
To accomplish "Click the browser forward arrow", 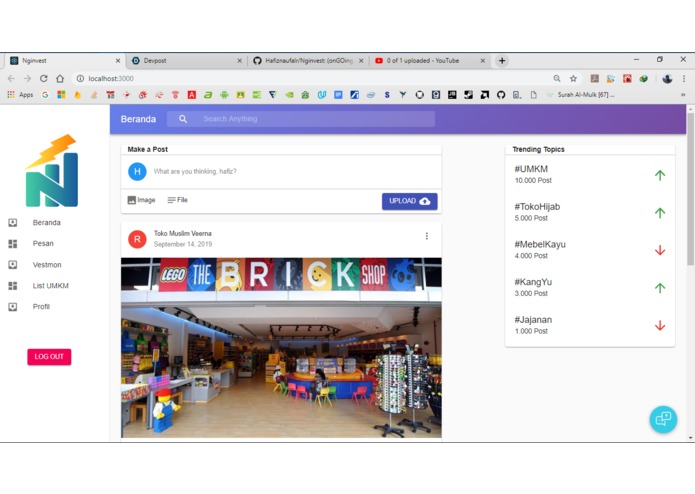I will [x=27, y=78].
